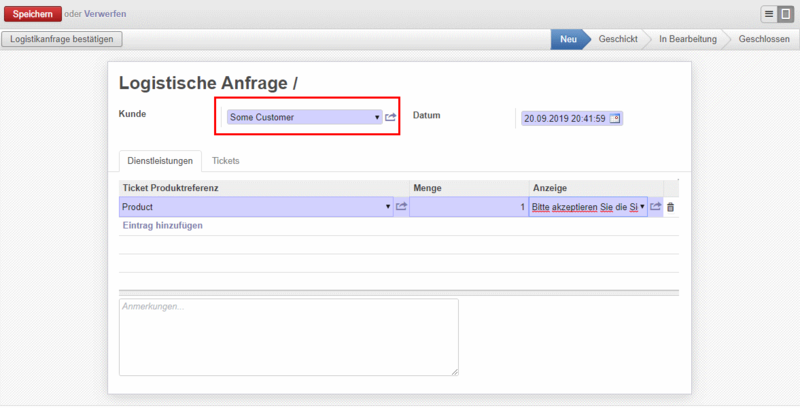800x408 pixels.
Task: Open the calendar picker in Datum field
Action: 615,118
